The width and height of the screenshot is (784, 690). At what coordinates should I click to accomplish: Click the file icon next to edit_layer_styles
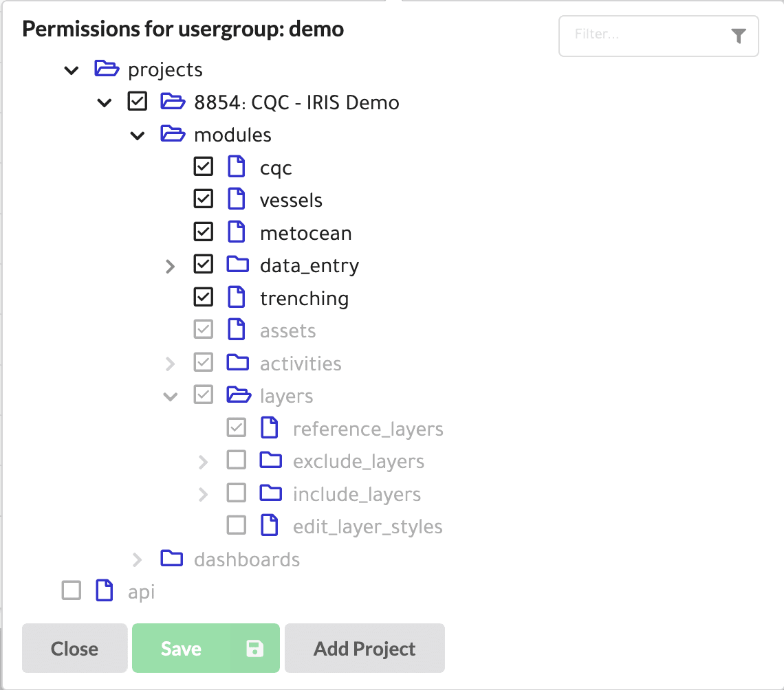click(x=270, y=525)
